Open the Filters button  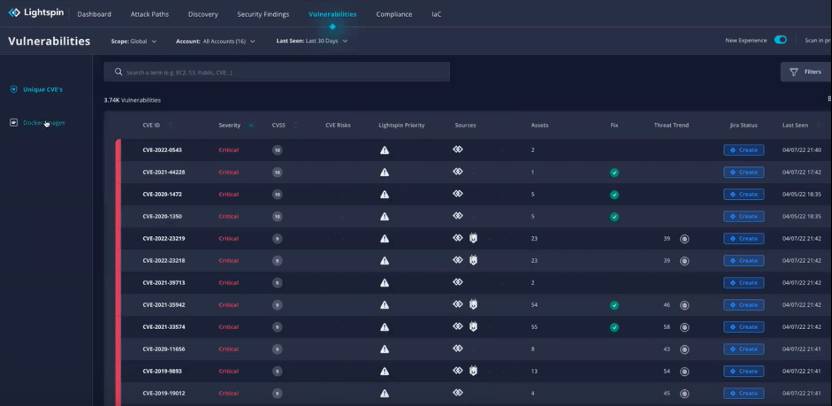[805, 72]
